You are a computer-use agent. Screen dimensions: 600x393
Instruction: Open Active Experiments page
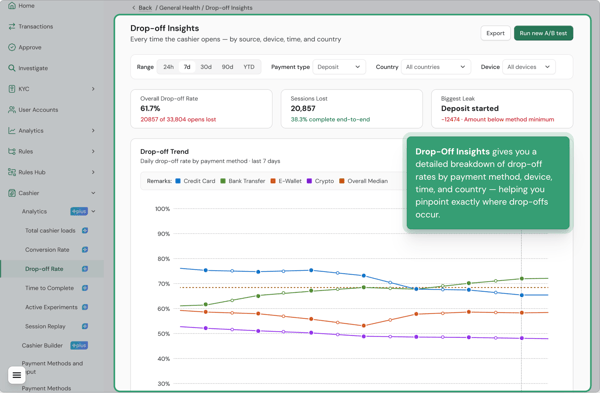[52, 307]
